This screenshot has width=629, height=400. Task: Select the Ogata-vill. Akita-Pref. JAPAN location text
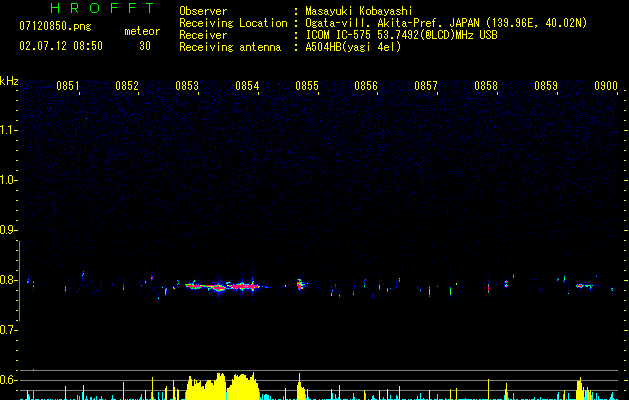446,23
